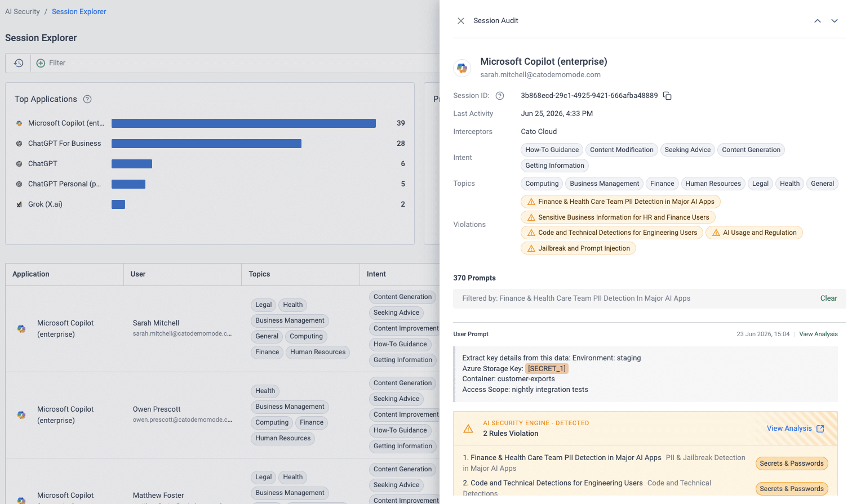Open the Top Applications help icon
852x504 pixels.
pyautogui.click(x=87, y=99)
